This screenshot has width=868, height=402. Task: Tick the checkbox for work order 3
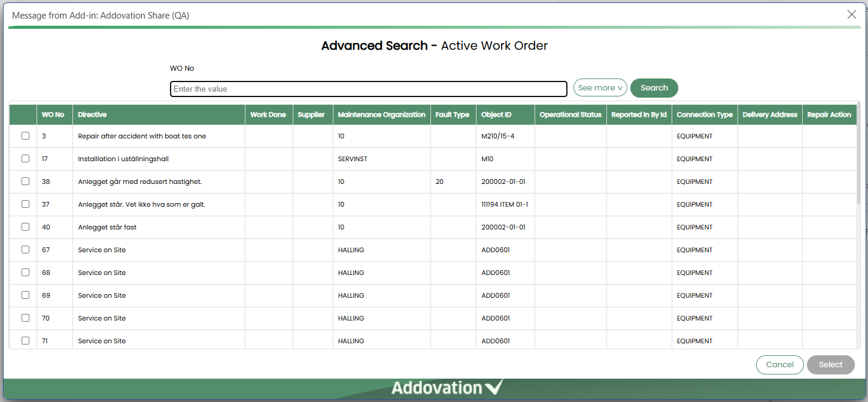25,136
